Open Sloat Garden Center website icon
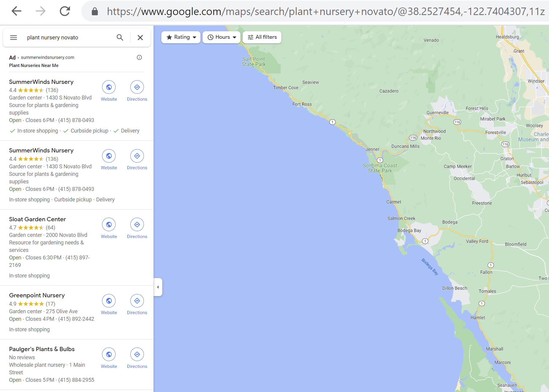Viewport: 549px width, 392px height. point(109,225)
